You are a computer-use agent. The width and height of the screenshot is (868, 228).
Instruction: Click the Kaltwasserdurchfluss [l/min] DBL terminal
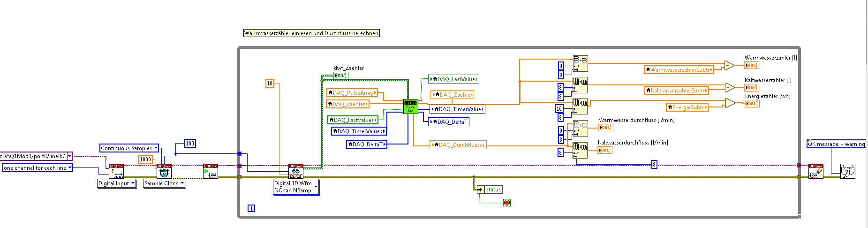coord(605,150)
